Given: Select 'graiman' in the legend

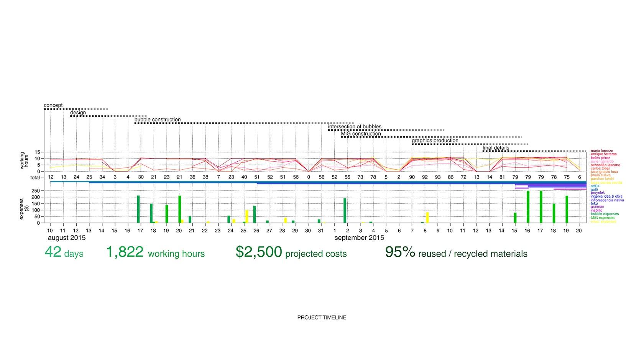Looking at the screenshot, I should coord(598,207).
